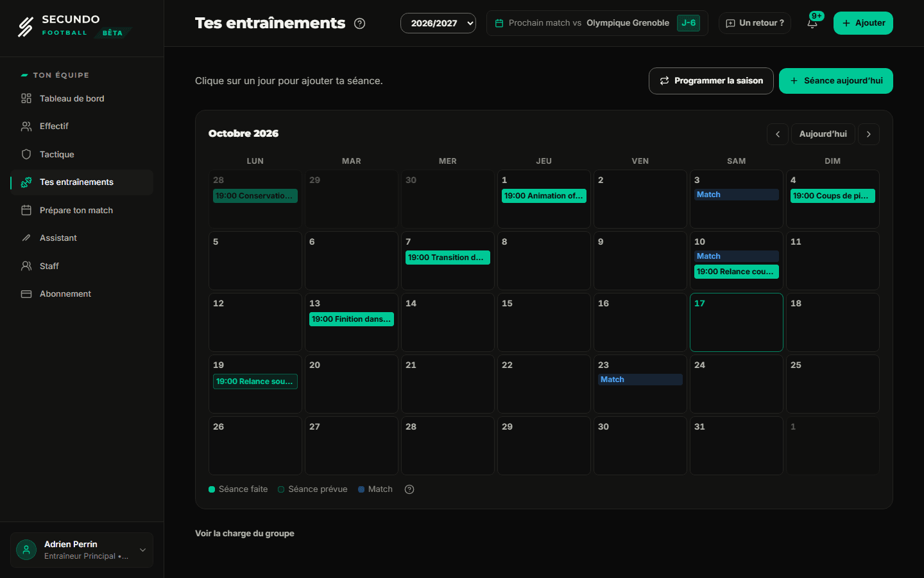Click the Séance prévue legend label
The width and height of the screenshot is (924, 578).
coord(318,489)
